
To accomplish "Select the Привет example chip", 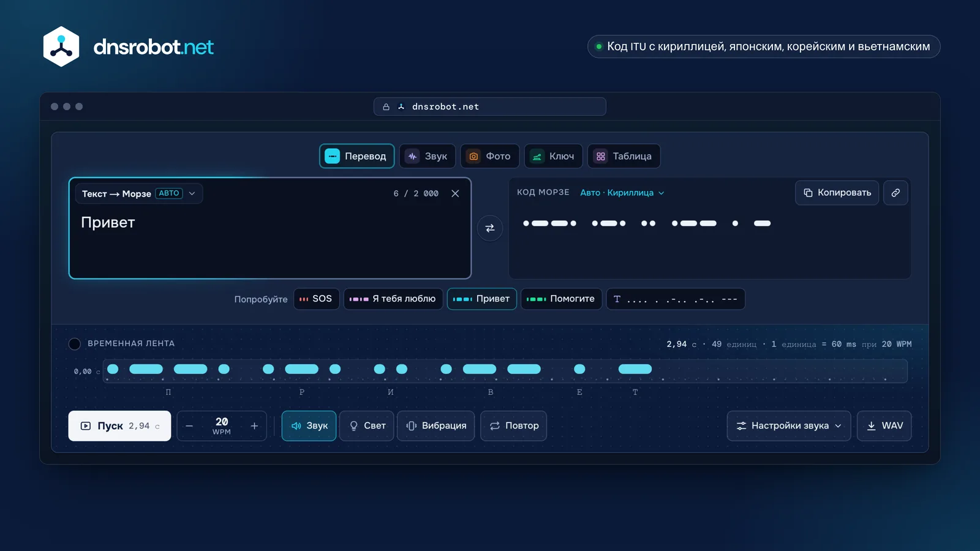I will pyautogui.click(x=482, y=299).
